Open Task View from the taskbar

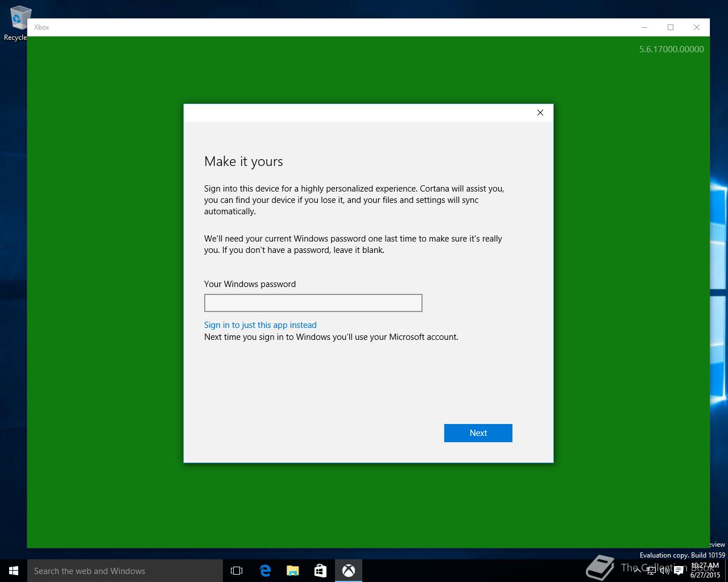pos(237,571)
